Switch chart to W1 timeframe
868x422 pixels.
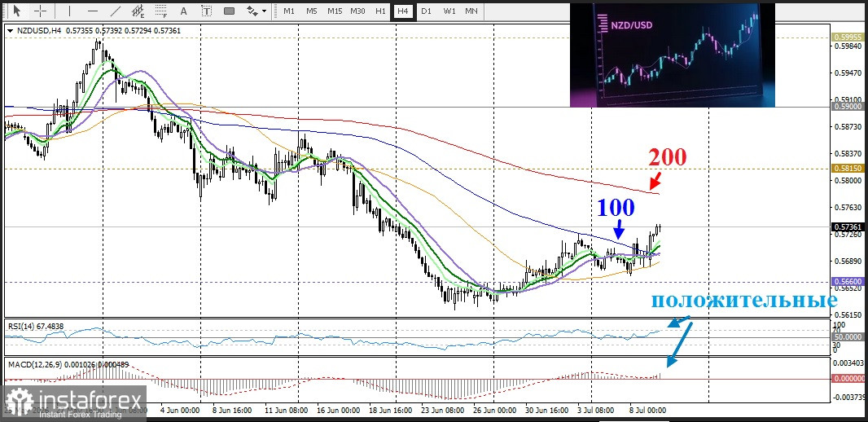click(x=449, y=11)
